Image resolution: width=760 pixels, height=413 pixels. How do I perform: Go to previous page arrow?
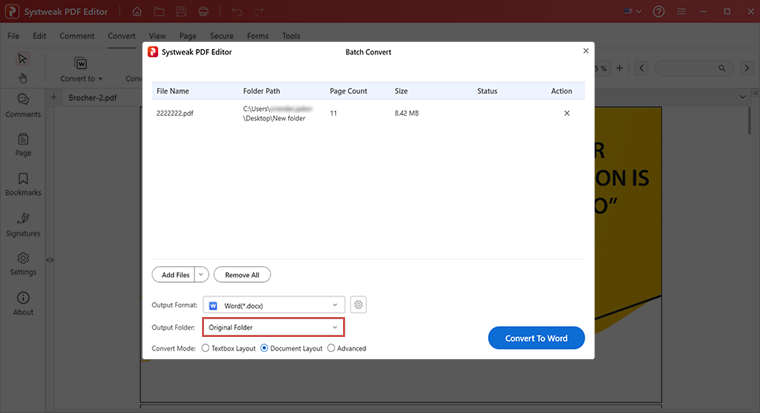pos(642,68)
